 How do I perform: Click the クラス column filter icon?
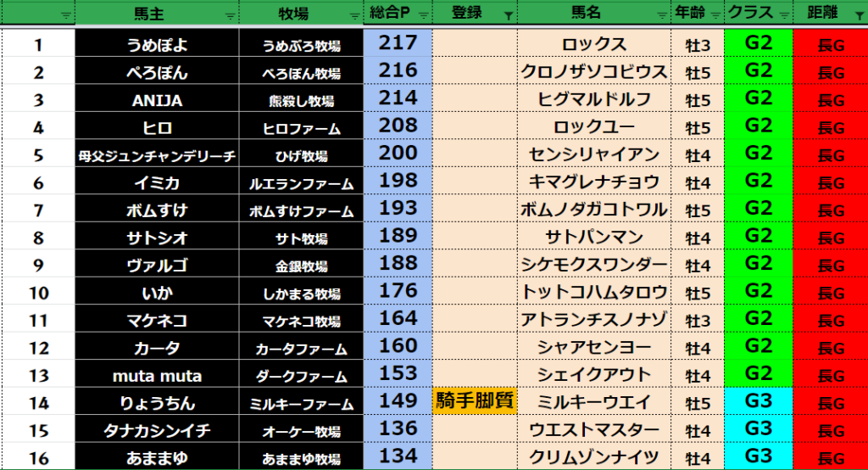(783, 15)
